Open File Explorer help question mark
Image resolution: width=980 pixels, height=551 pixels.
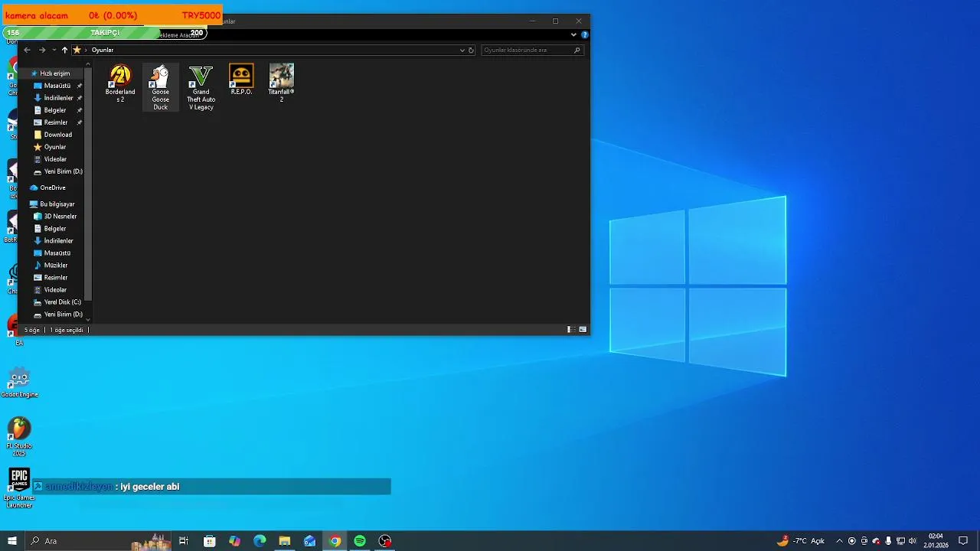[585, 34]
